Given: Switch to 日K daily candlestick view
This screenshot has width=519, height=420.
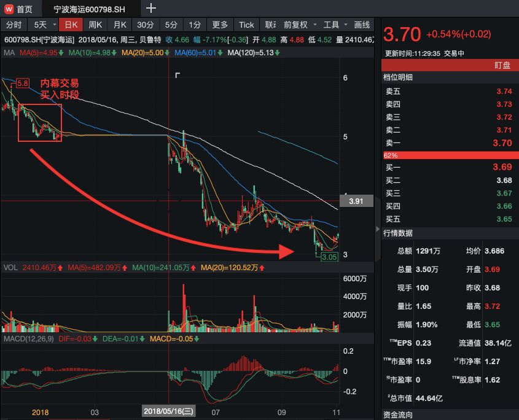Looking at the screenshot, I should tap(71, 25).
